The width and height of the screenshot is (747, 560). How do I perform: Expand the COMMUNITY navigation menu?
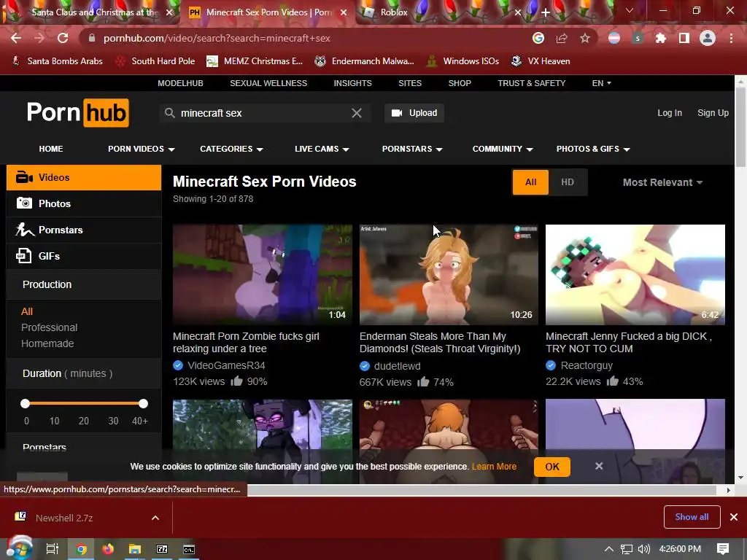tap(503, 149)
